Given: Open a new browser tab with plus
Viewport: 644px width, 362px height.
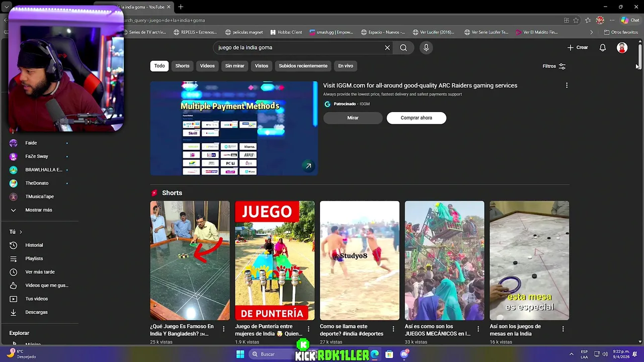Looking at the screenshot, I should tap(181, 7).
